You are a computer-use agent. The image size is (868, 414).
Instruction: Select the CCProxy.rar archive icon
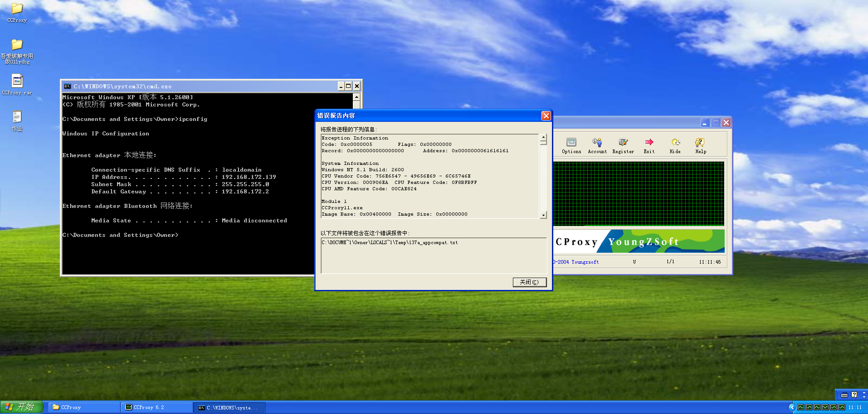tap(17, 85)
